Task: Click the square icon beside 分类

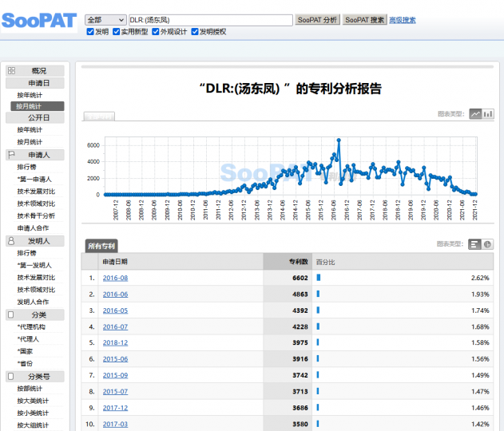Action: [x=10, y=314]
